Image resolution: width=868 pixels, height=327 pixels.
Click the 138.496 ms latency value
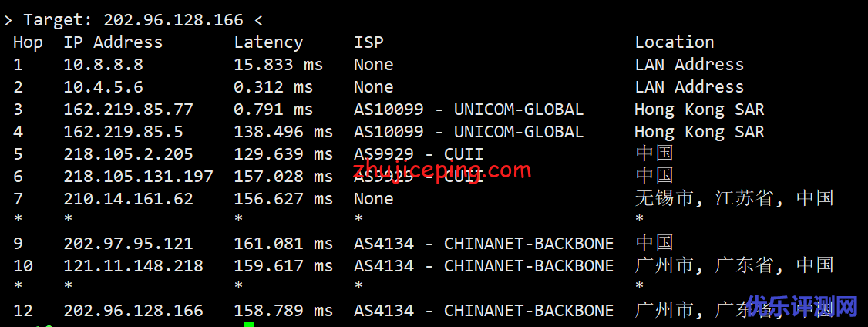pos(283,132)
